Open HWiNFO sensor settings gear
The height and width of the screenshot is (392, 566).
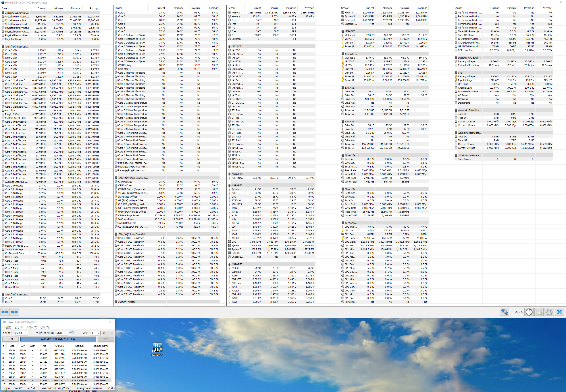tap(549, 312)
